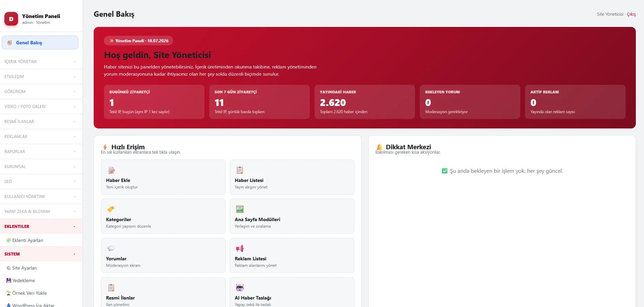
Task: Open Yedekleme menu item
Action: [41, 280]
